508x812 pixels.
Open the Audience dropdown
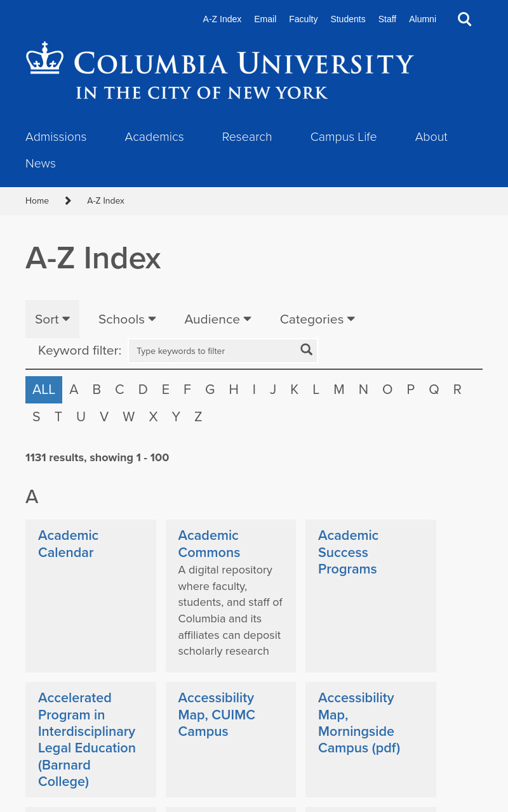tap(218, 319)
